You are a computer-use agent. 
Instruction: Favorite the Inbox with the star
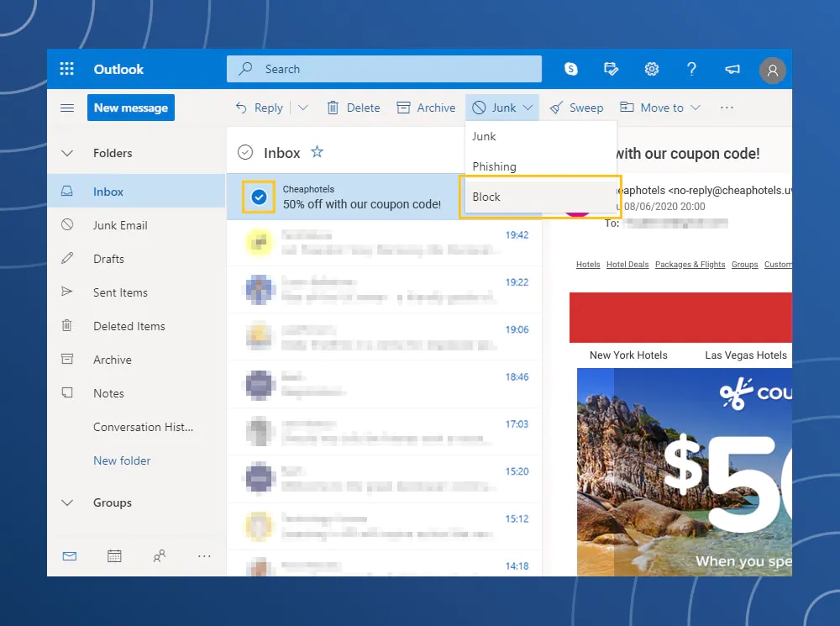coord(318,152)
